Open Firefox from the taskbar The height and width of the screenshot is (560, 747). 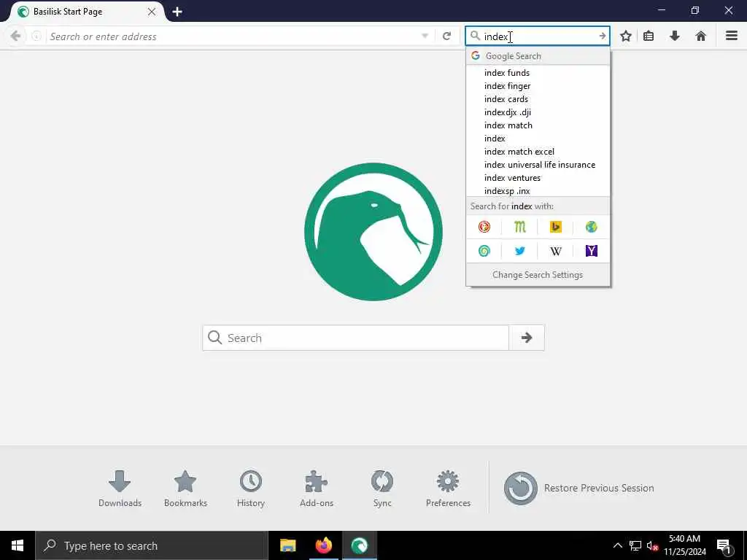click(x=323, y=545)
